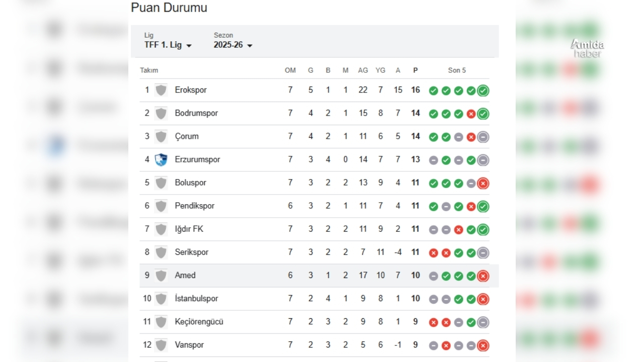Click the Pendikspor table row
This screenshot has height=362, width=644.
[x=314, y=206]
